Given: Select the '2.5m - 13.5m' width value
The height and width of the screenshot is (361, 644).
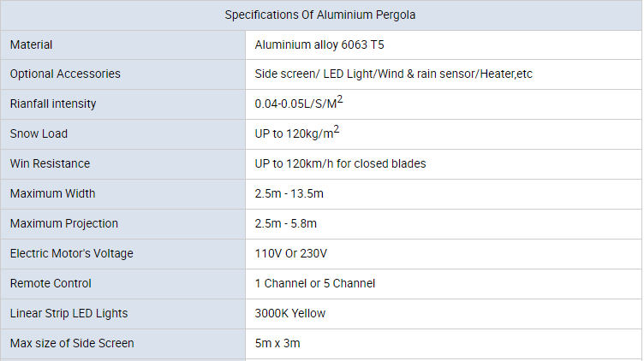Looking at the screenshot, I should coord(289,194).
